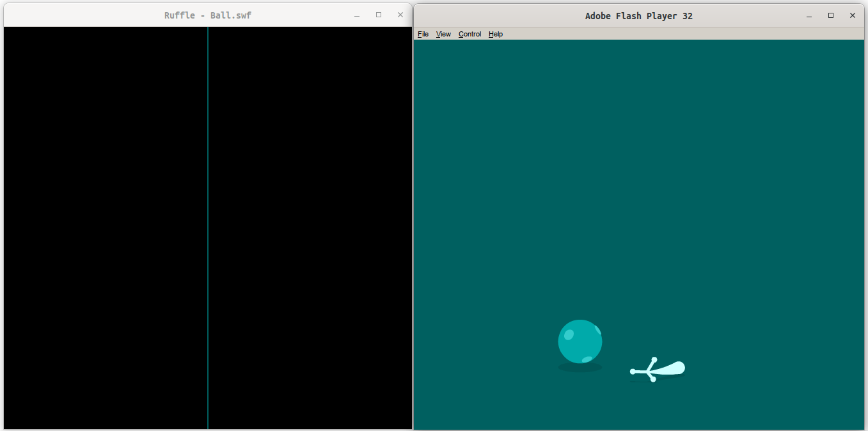Open the File menu in Flash Player
This screenshot has width=868, height=431.
[423, 34]
